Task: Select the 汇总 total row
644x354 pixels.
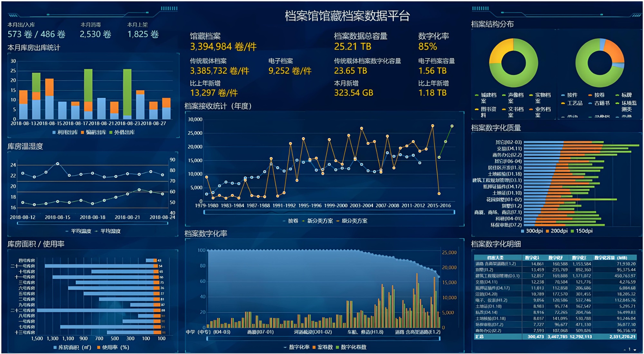Action: click(x=554, y=337)
